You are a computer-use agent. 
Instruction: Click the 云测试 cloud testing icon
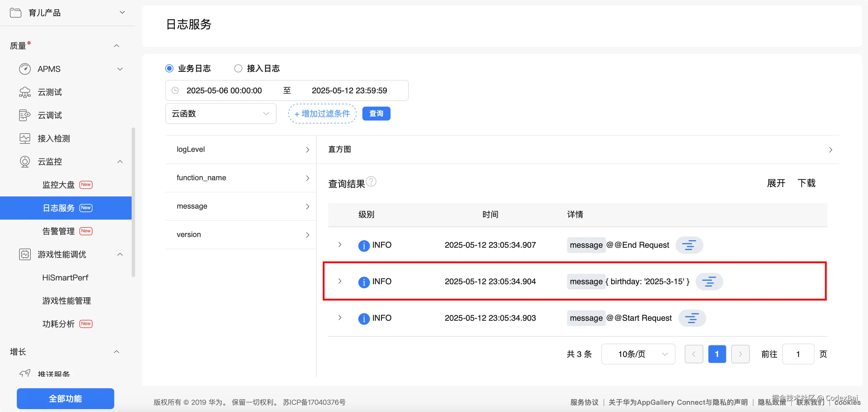[x=25, y=92]
